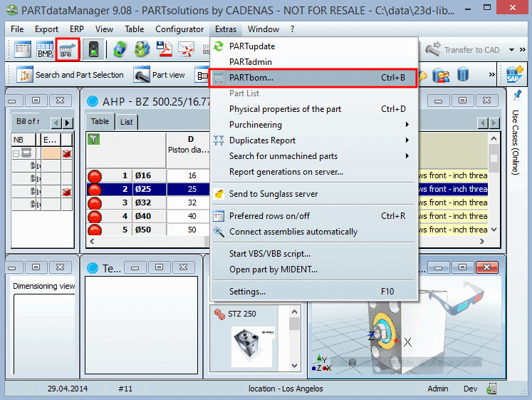Viewport: 532px width, 400px height.
Task: Open the File menu
Action: pos(17,29)
